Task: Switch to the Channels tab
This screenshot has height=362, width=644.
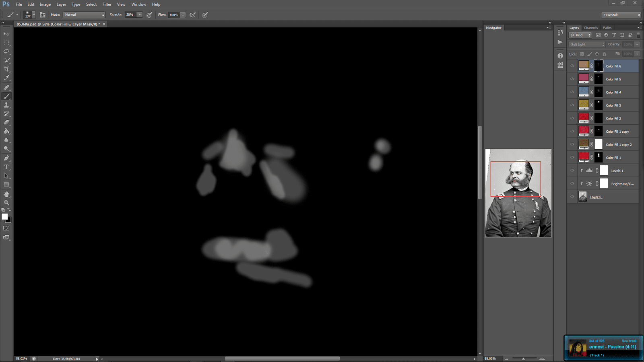Action: (591, 28)
